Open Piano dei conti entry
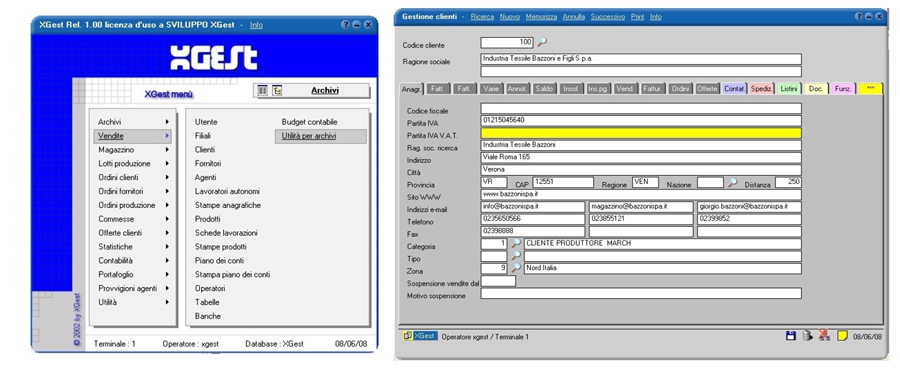900x370 pixels. pos(219,260)
